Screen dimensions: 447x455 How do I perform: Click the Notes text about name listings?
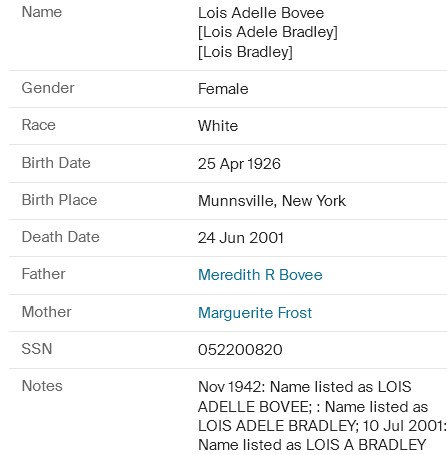(x=322, y=416)
